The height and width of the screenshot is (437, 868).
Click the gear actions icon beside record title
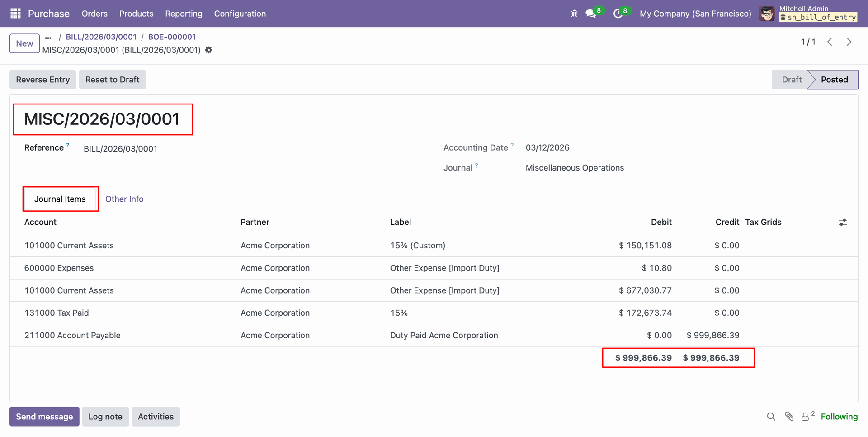[208, 50]
